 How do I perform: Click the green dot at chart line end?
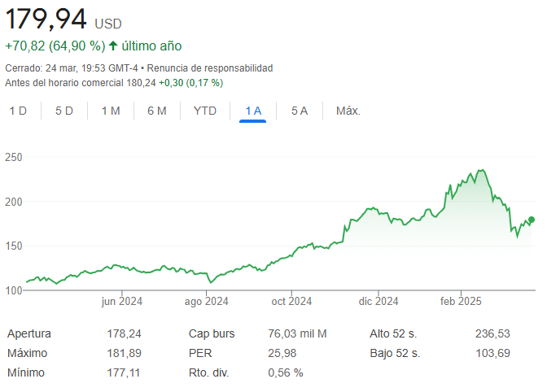(532, 220)
